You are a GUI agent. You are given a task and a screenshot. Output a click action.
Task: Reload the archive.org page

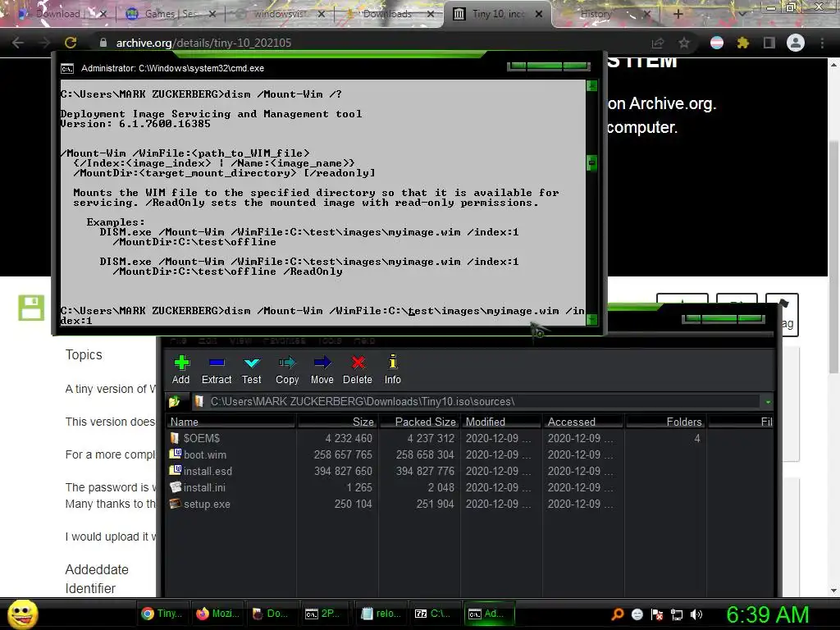[x=71, y=43]
